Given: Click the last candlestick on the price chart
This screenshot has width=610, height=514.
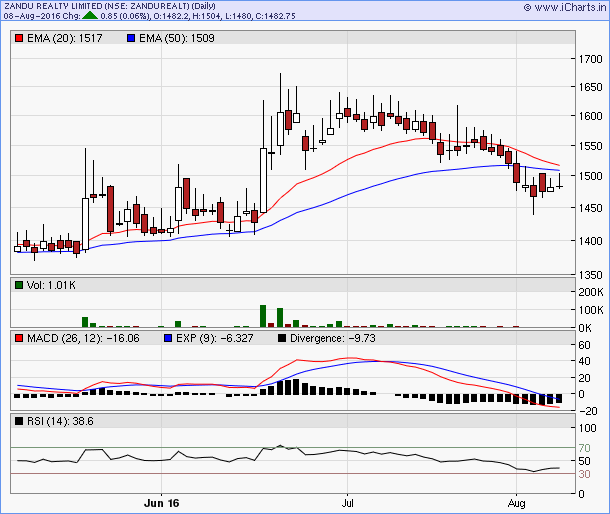Looking at the screenshot, I should tap(559, 181).
